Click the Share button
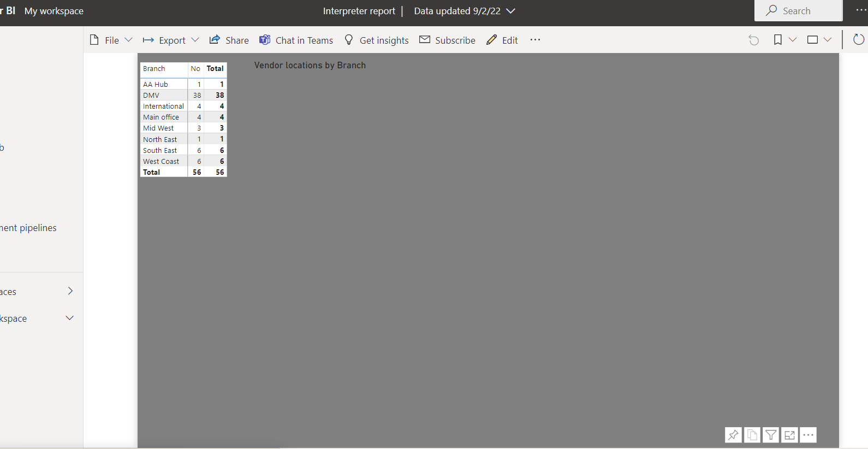 pos(229,40)
